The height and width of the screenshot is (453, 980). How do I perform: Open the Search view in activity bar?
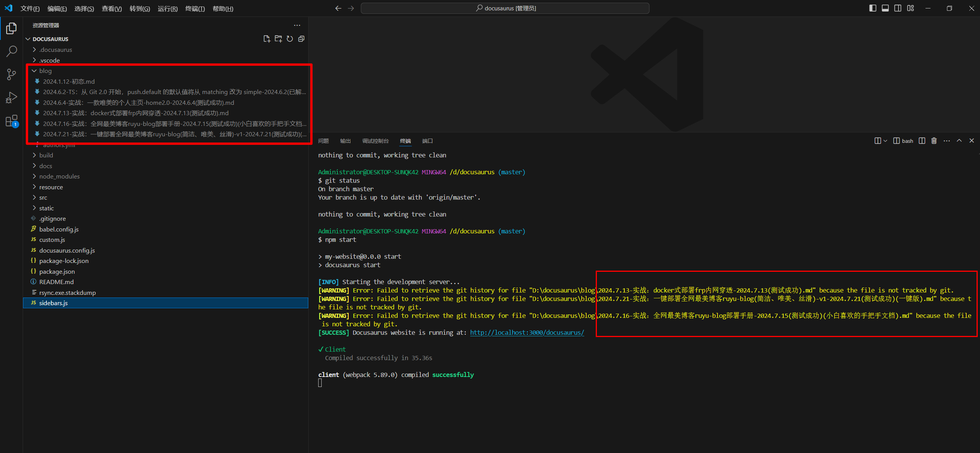tap(12, 51)
